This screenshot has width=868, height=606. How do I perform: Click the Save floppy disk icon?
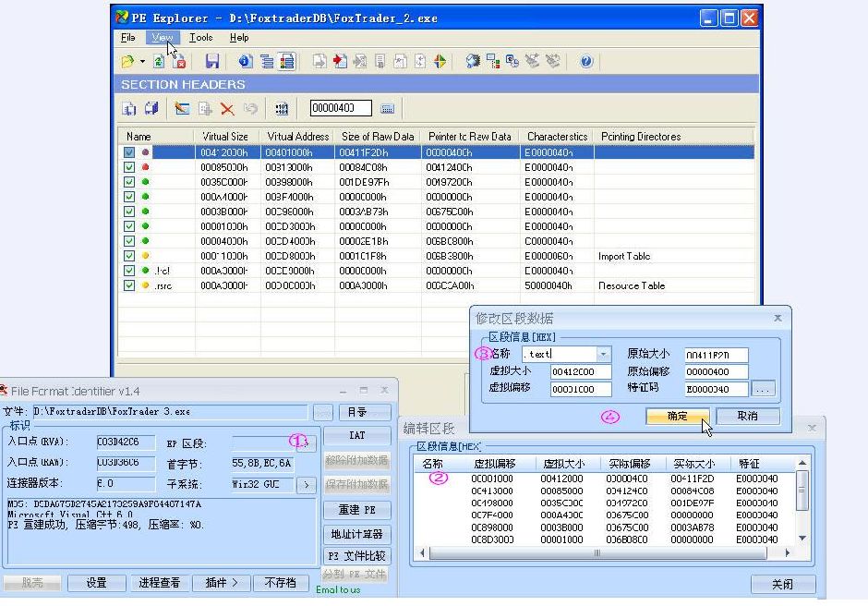click(x=212, y=61)
